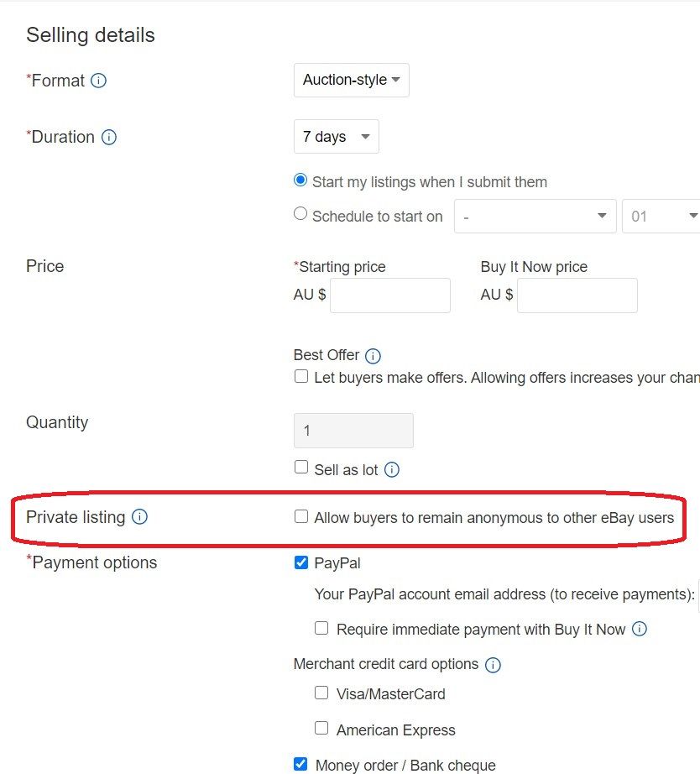Open the Format info icon
700x774 pixels.
98,81
